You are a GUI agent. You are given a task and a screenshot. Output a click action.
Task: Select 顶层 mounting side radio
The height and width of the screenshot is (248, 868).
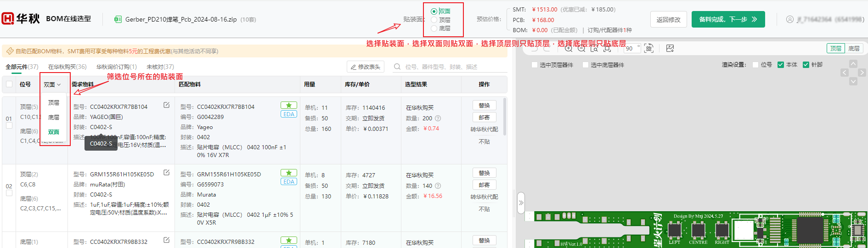434,20
